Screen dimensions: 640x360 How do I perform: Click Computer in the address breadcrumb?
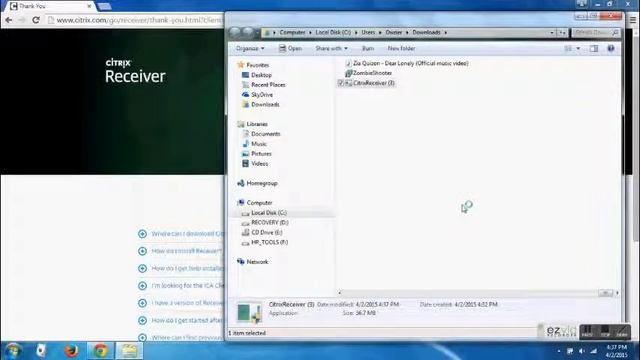click(x=292, y=32)
